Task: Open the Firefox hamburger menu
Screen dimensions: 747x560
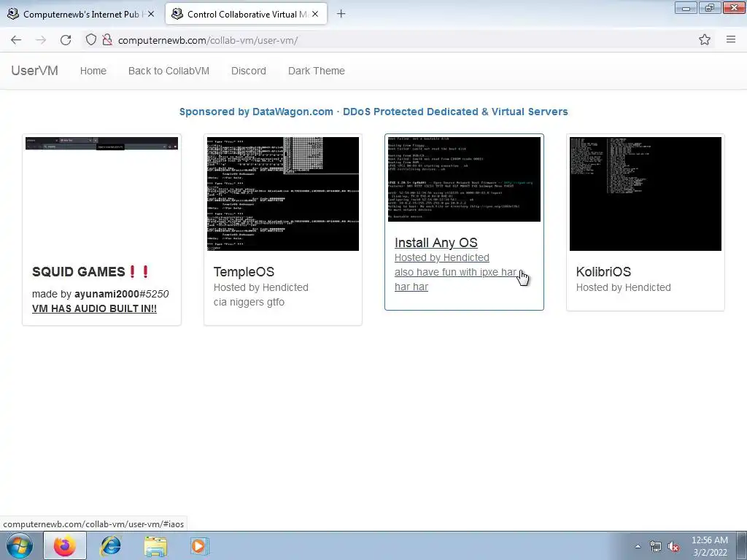Action: pyautogui.click(x=731, y=40)
